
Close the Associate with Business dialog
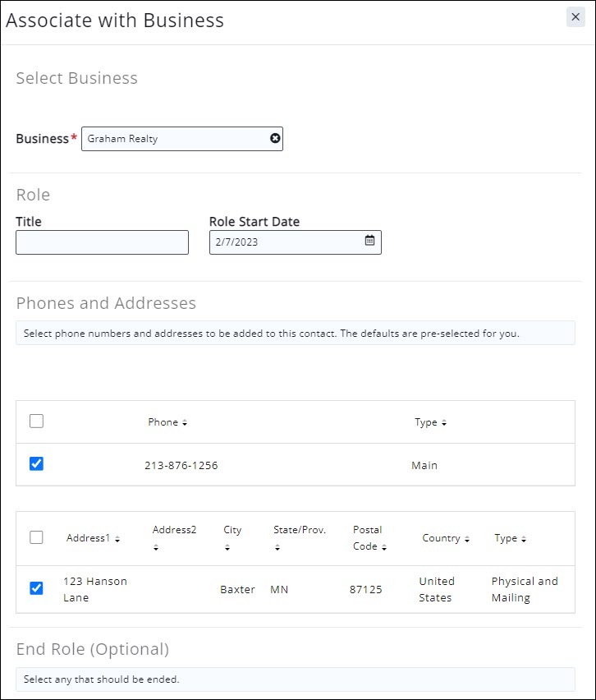click(575, 16)
